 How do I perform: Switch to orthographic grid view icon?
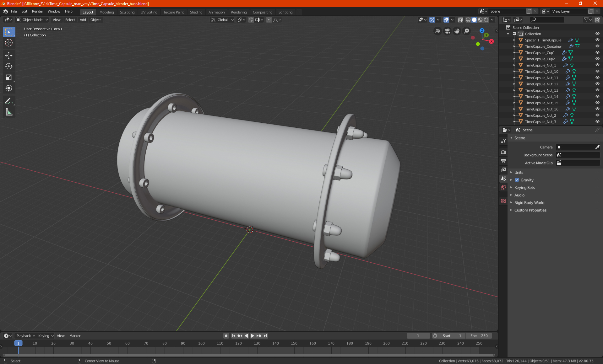point(437,31)
